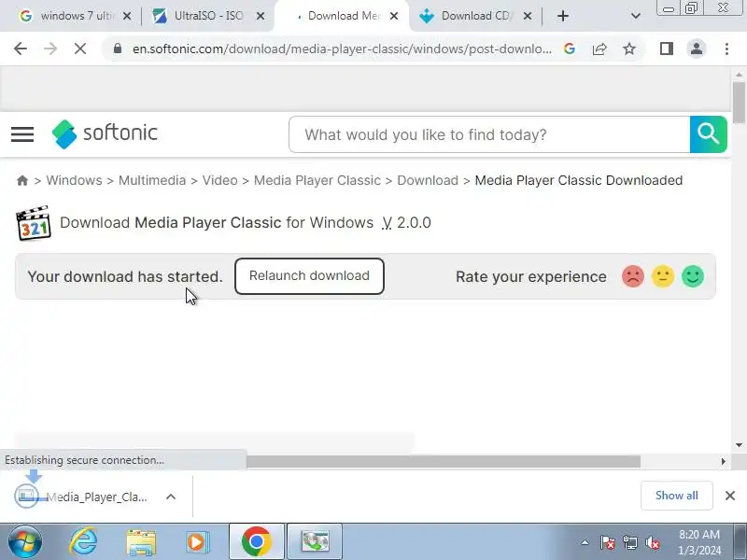Click the vertical scrollbar thumb
Screen dimensions: 747x560
tap(739, 103)
